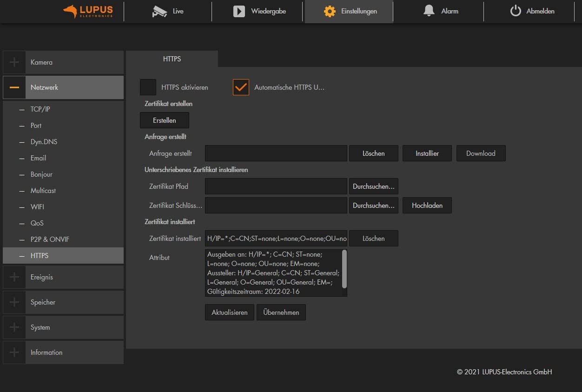
Task: Click the Hochladen button
Action: (427, 206)
